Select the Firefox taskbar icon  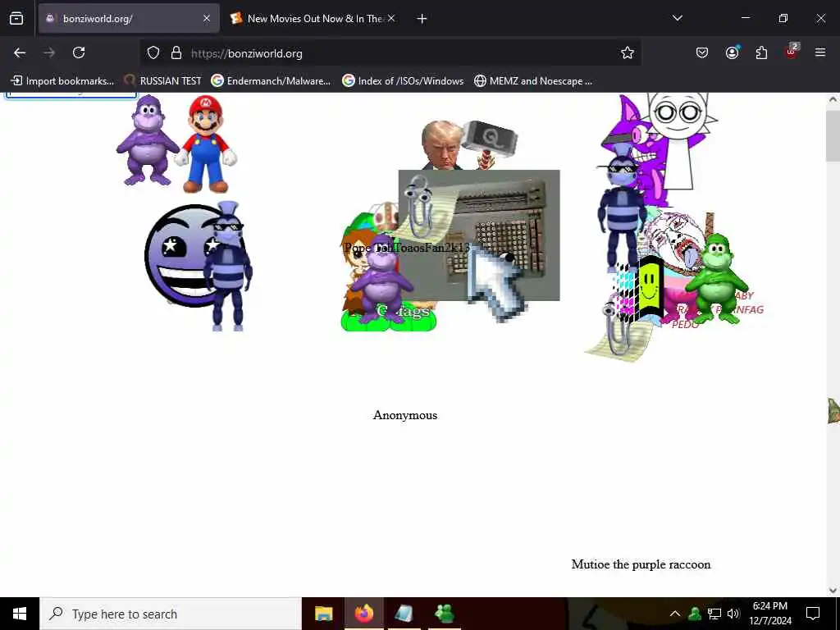[363, 614]
